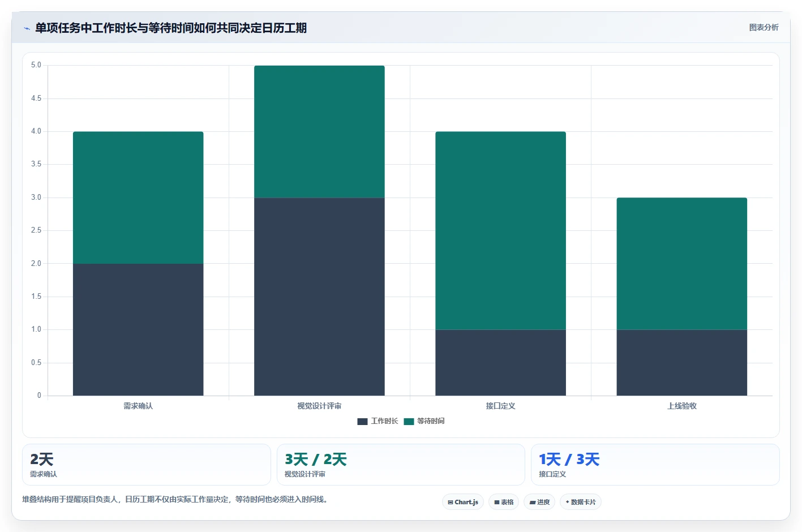Click the 上线验收 x-axis label
This screenshot has height=532, width=802.
(681, 406)
